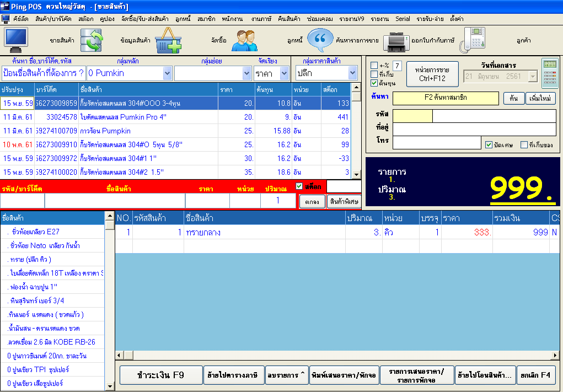Viewport: 563px width, 392px height.
Task: Open the calculator icon beside the document date
Action: [549, 73]
